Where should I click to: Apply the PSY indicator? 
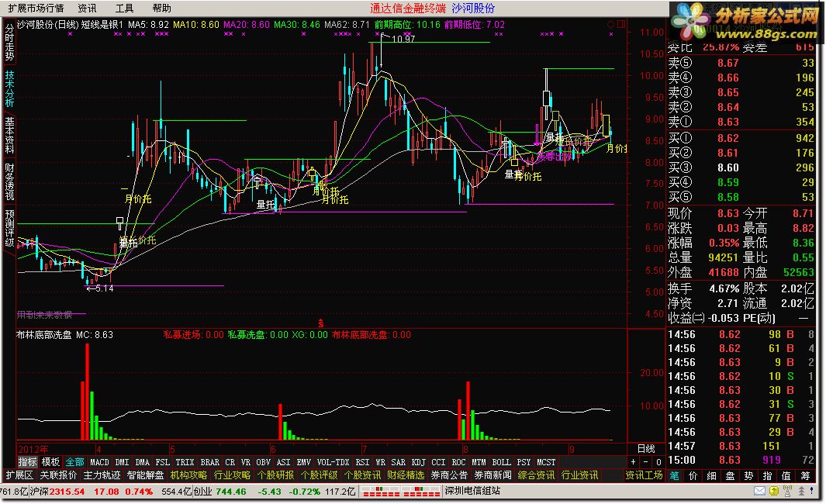(x=524, y=462)
